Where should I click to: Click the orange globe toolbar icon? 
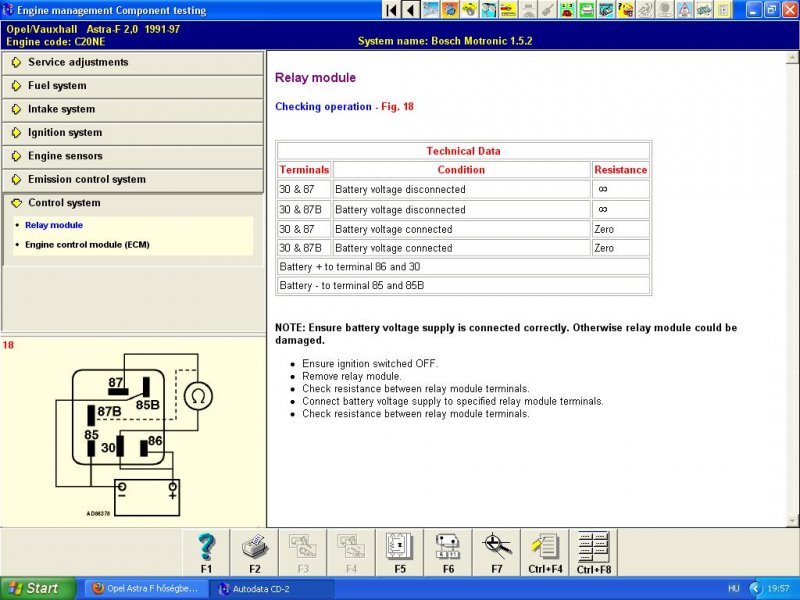tap(449, 10)
